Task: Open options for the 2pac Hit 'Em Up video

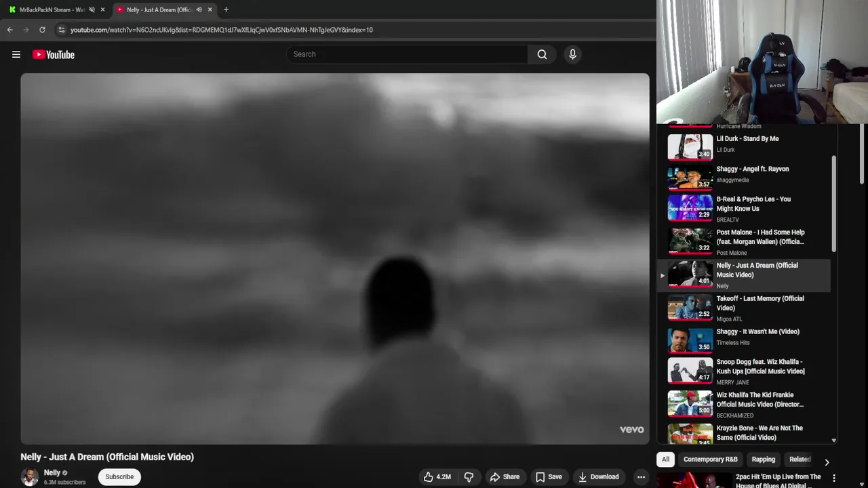Action: [x=834, y=478]
